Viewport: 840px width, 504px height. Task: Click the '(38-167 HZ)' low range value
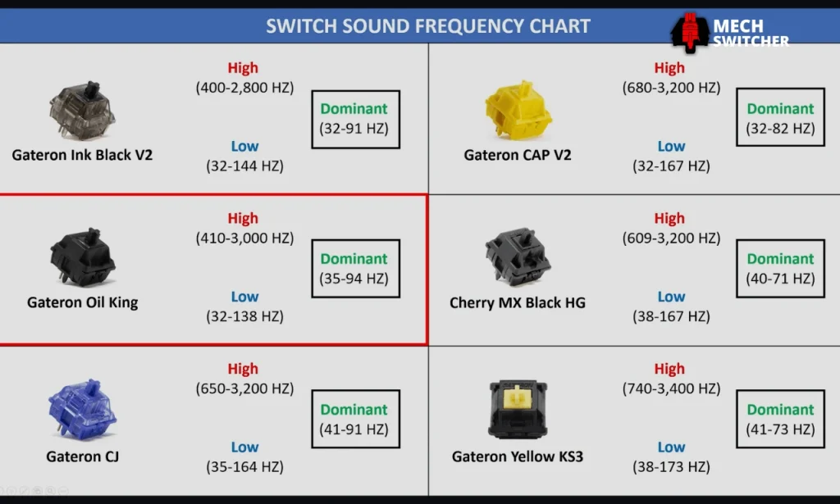pos(671,316)
